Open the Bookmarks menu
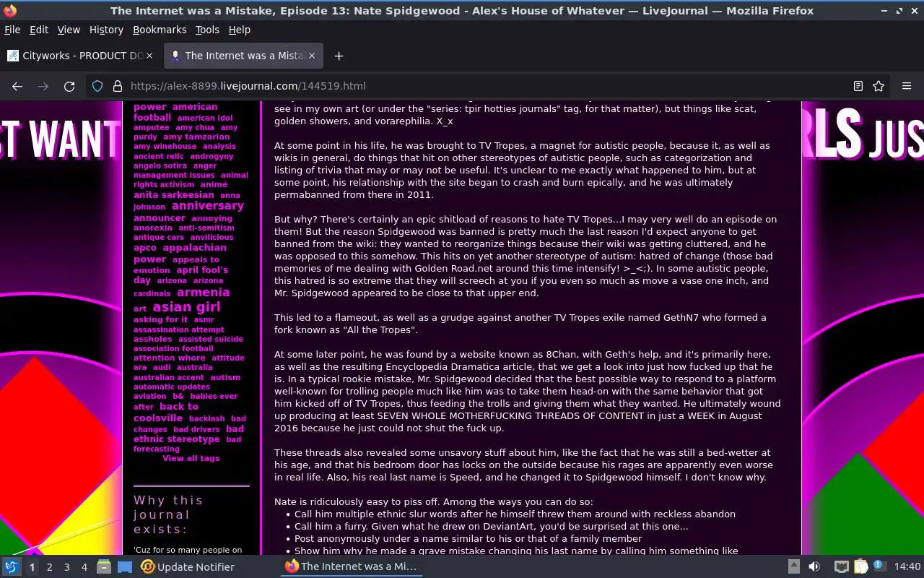The width and height of the screenshot is (924, 578). [x=160, y=30]
